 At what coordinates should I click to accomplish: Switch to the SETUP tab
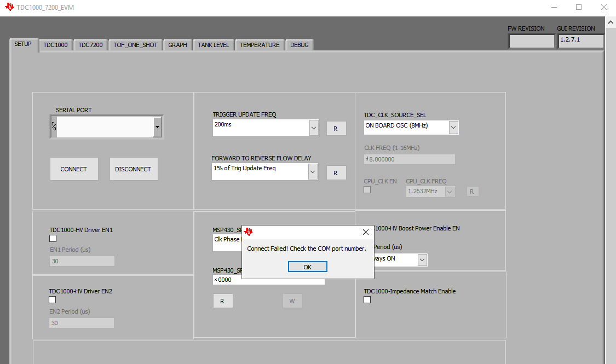23,44
